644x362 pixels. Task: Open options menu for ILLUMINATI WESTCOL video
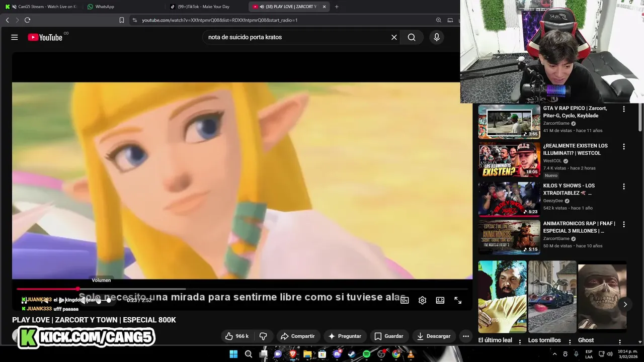point(624,147)
